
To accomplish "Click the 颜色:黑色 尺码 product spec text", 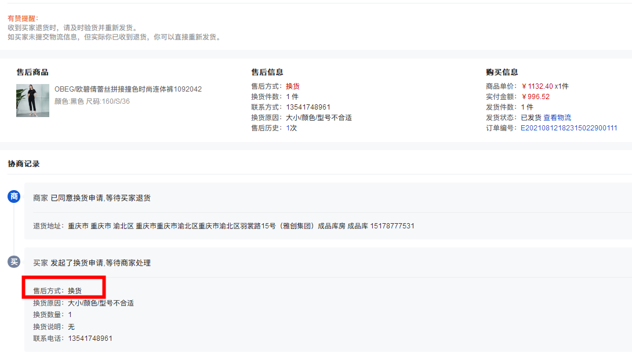I will [92, 101].
